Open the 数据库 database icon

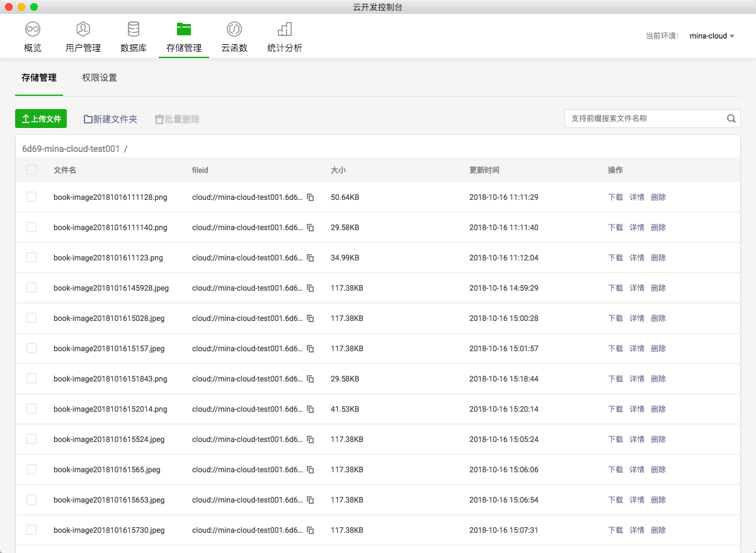pyautogui.click(x=134, y=29)
